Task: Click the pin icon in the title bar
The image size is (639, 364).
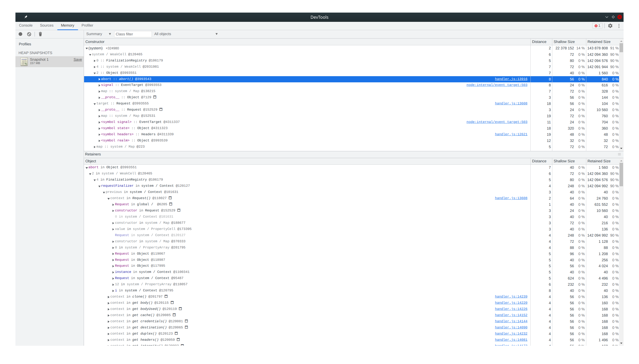Action: (x=26, y=17)
